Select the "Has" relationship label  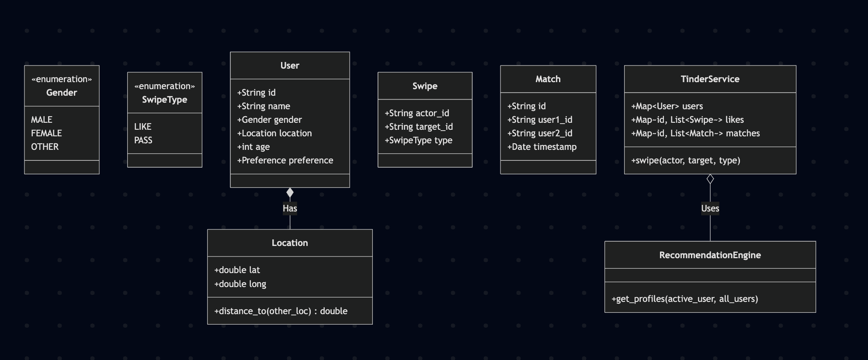pyautogui.click(x=290, y=208)
